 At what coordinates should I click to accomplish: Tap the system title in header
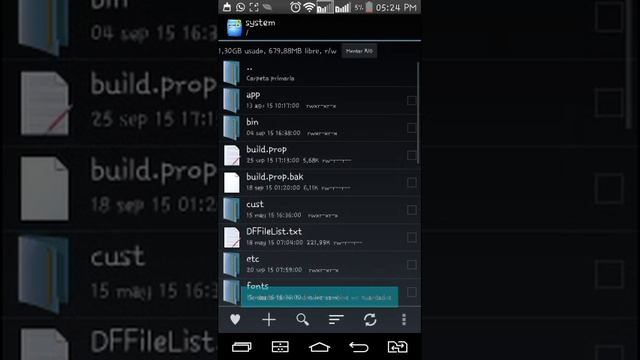click(260, 23)
